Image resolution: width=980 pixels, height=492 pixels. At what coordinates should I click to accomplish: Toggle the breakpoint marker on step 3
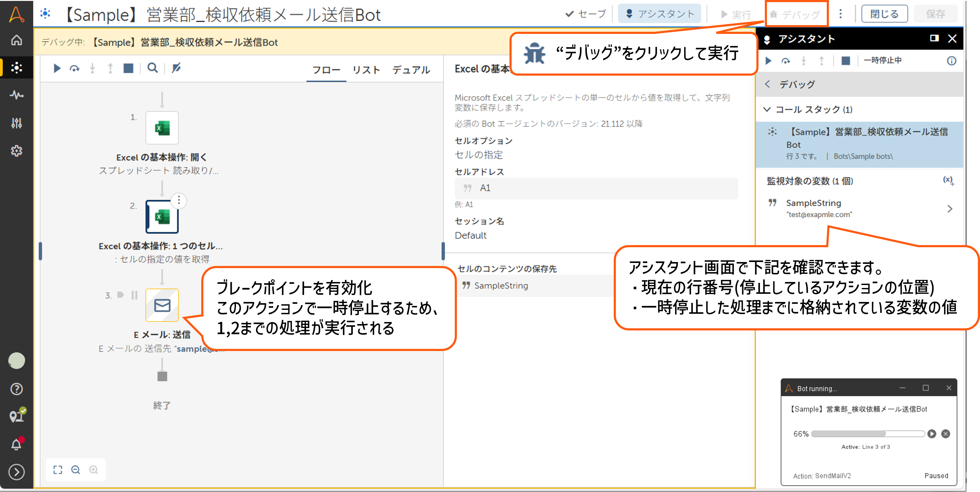click(121, 295)
